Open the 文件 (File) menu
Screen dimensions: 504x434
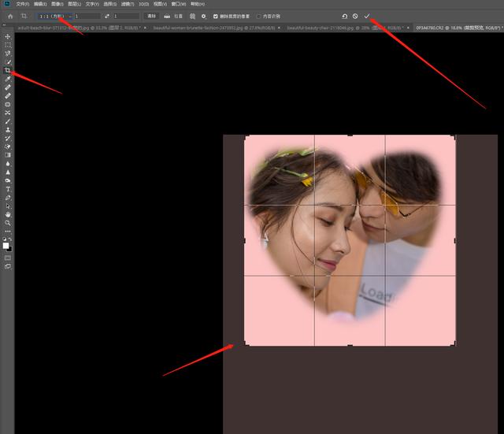click(x=22, y=4)
